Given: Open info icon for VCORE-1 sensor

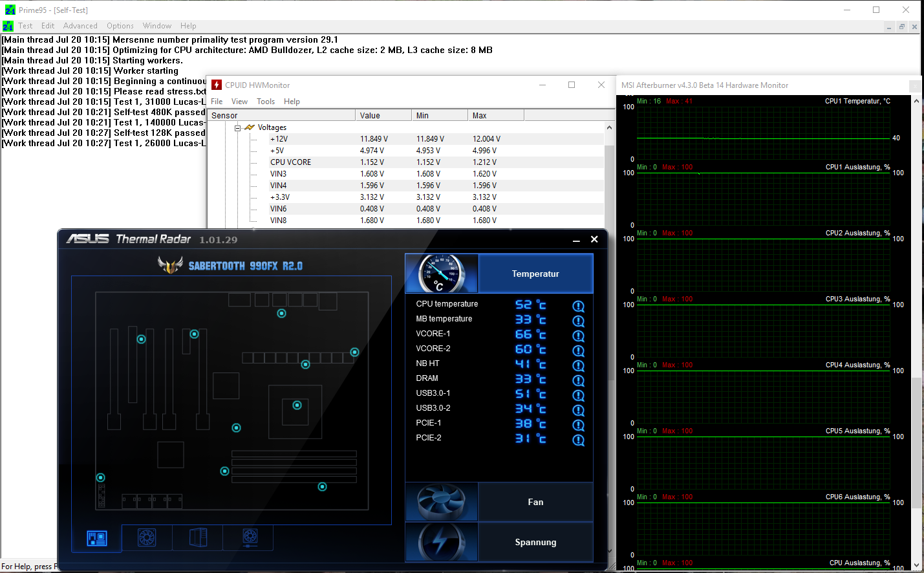Looking at the screenshot, I should pos(579,336).
